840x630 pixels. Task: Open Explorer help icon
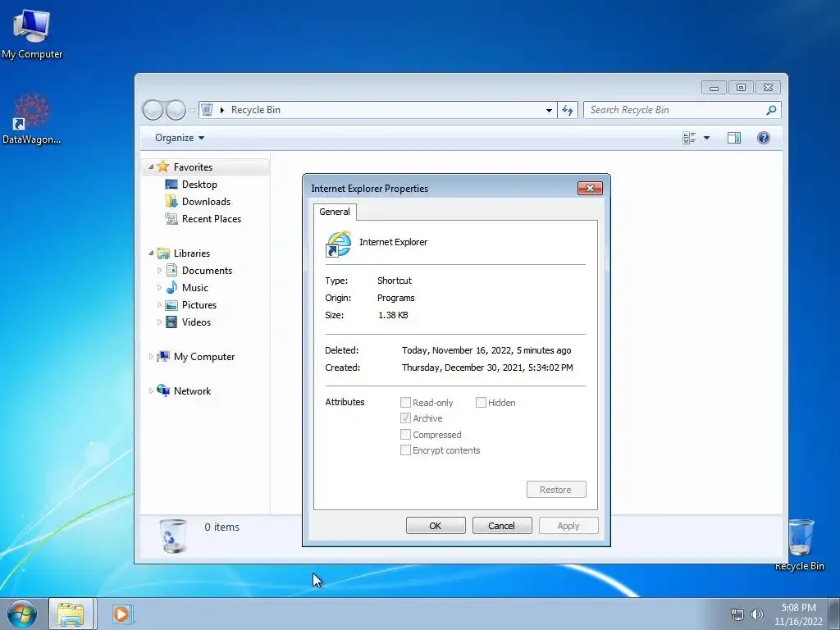coord(764,138)
